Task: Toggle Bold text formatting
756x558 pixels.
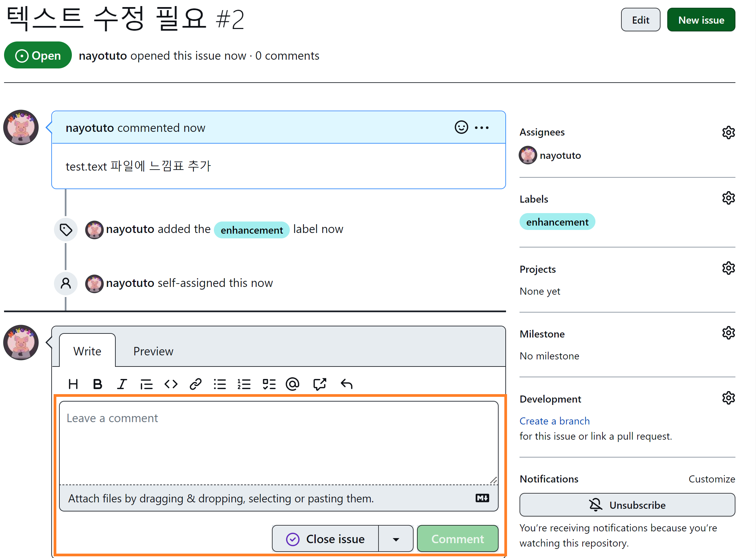Action: coord(97,384)
